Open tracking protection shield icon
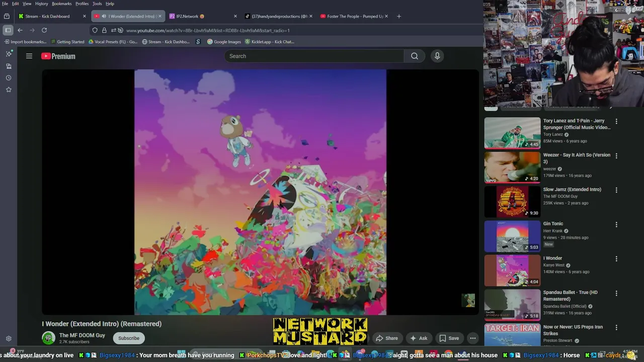644x362 pixels. point(95,30)
